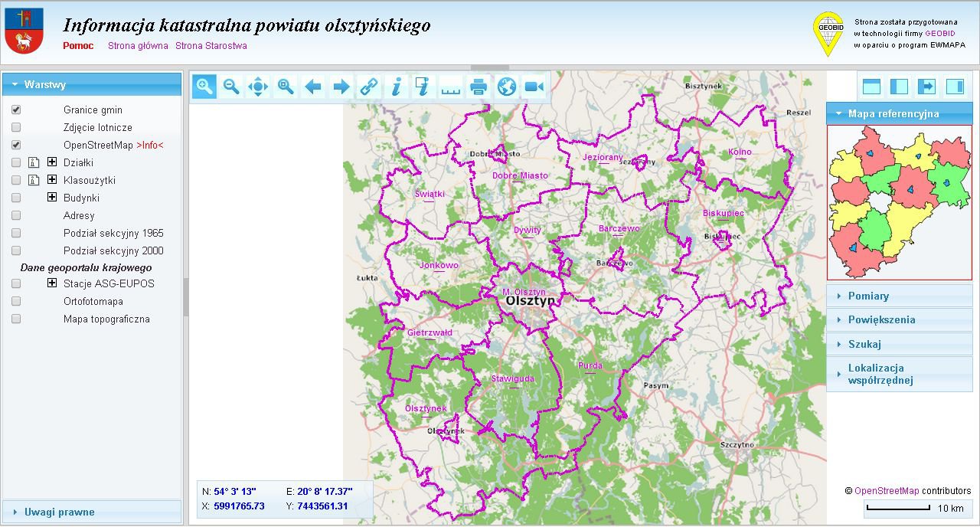Enable the Klasoużytki layer checkbox
Viewport: 980px width, 527px height.
[16, 180]
